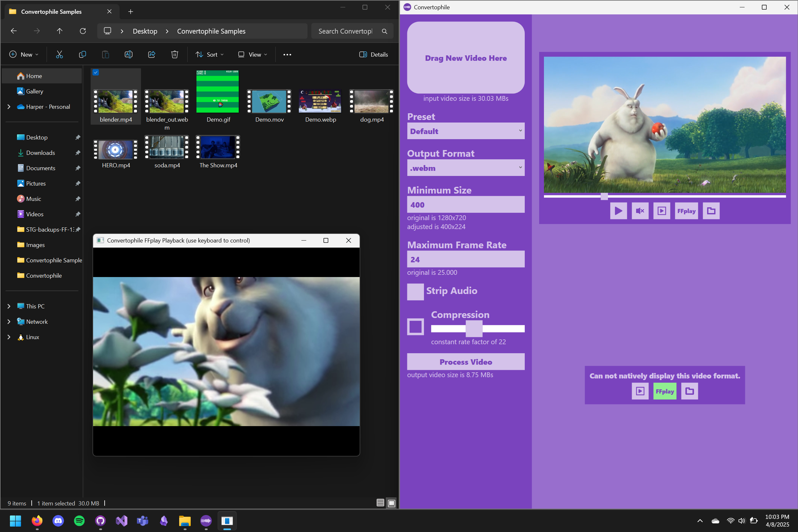Expand Network in navigation pane

(x=9, y=321)
